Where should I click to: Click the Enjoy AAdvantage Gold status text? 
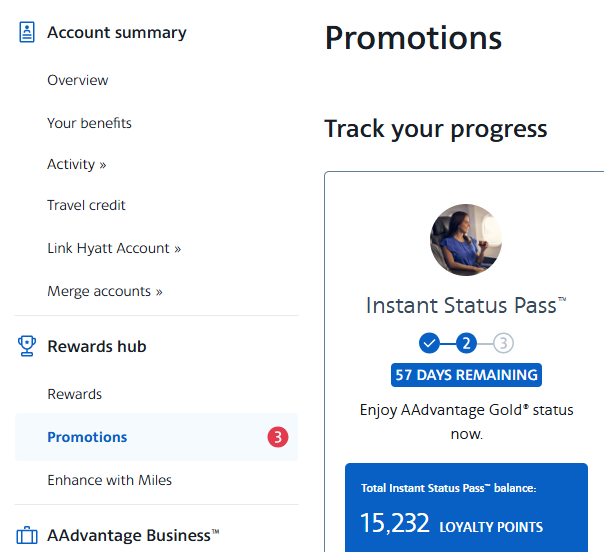click(x=466, y=422)
